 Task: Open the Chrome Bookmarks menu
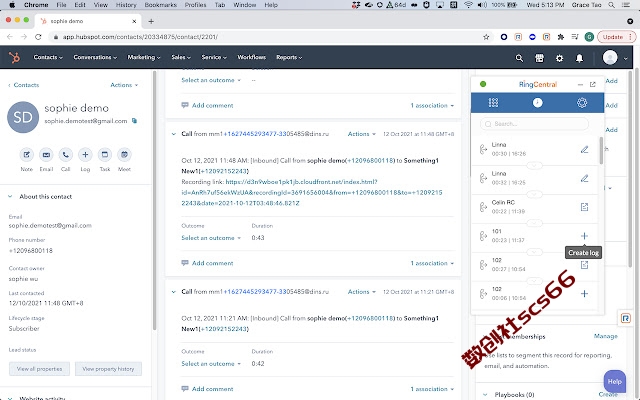[160, 5]
